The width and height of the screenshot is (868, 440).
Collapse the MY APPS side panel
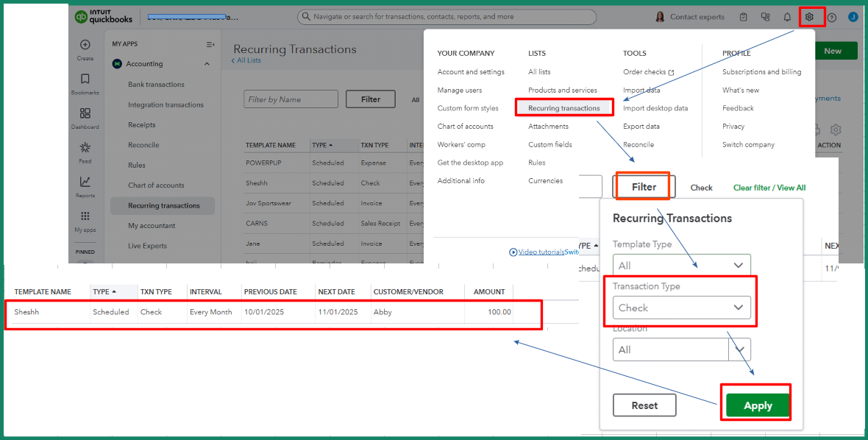coord(210,44)
